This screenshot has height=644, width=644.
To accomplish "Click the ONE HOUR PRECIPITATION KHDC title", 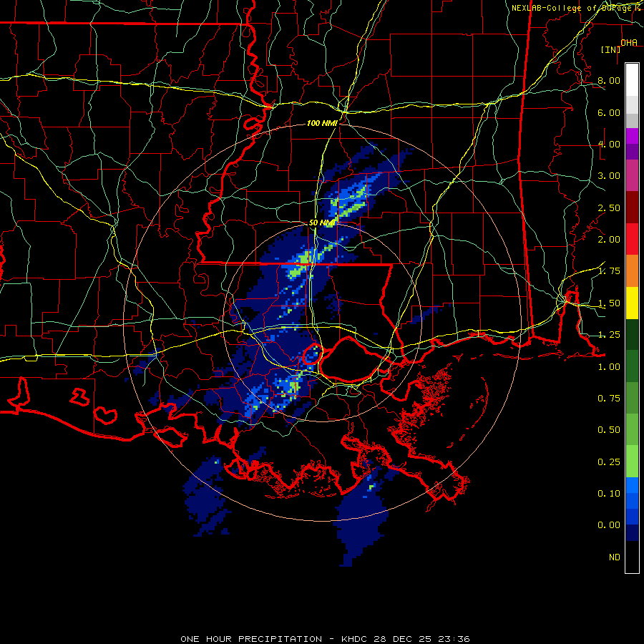I will coord(325,639).
